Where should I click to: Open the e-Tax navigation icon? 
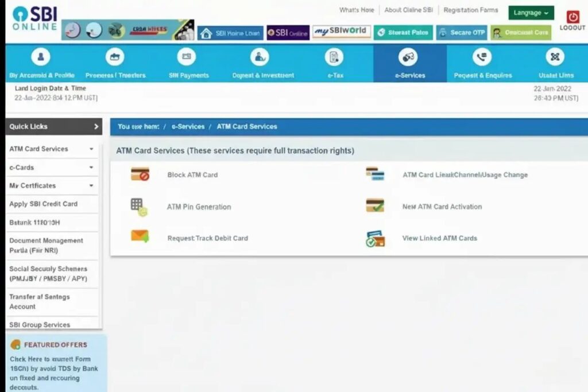pos(334,57)
